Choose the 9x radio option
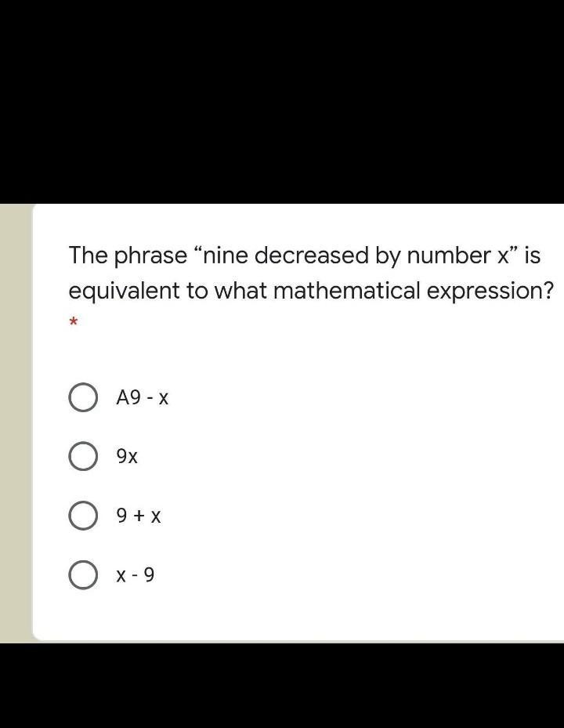564x728 pixels. [x=83, y=456]
